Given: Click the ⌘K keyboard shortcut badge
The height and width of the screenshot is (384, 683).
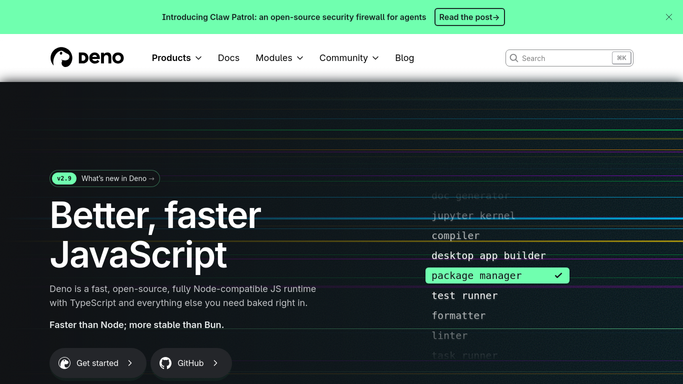Looking at the screenshot, I should (621, 58).
